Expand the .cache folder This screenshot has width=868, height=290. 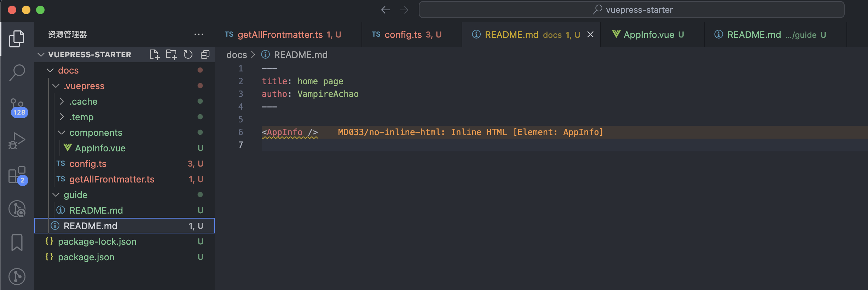[x=83, y=101]
